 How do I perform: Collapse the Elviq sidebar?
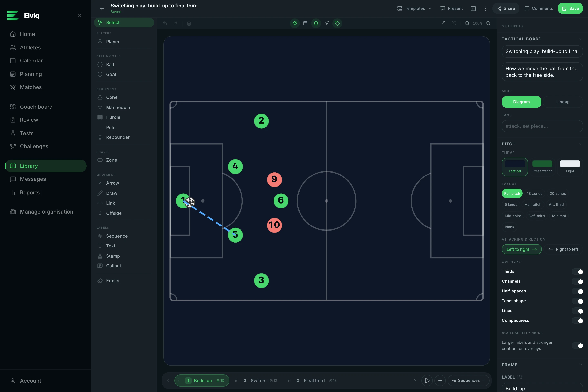pyautogui.click(x=79, y=16)
